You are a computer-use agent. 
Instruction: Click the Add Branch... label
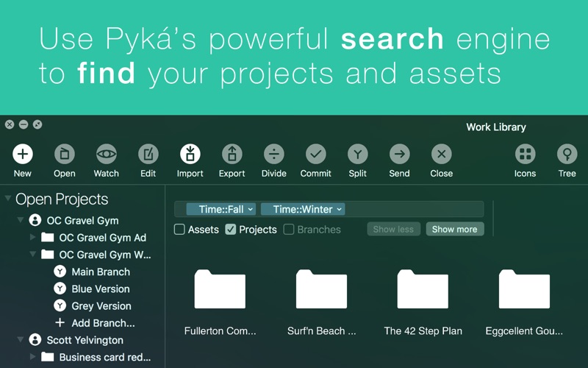(x=103, y=323)
